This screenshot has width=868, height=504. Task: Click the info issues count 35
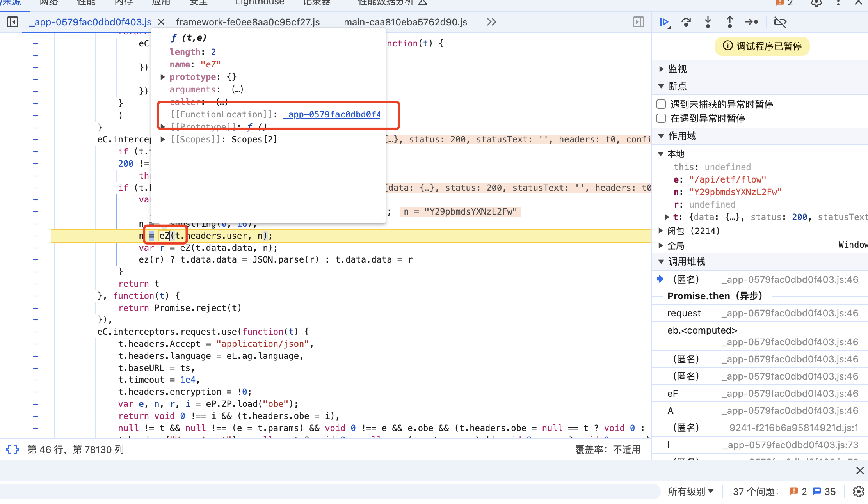click(824, 492)
